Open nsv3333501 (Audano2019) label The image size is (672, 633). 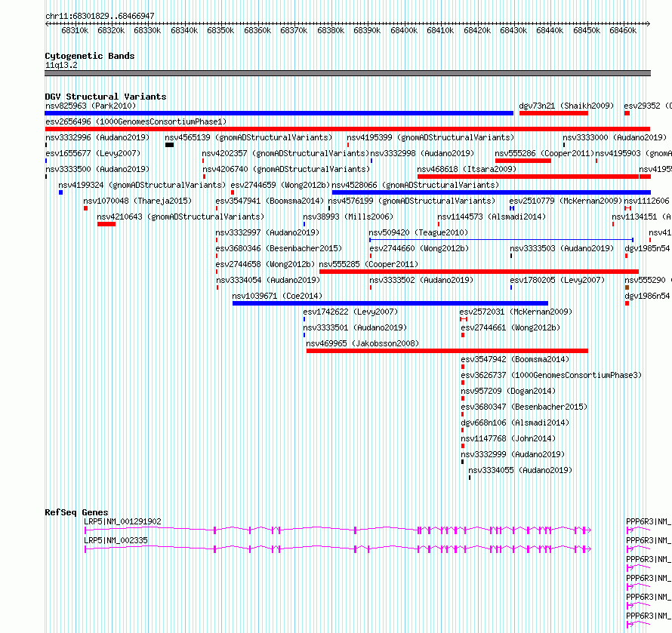click(355, 327)
